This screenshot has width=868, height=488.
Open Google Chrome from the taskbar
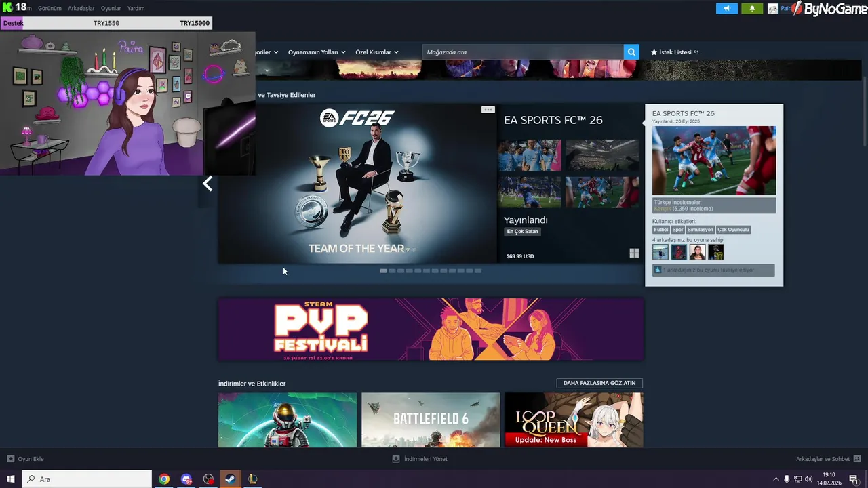click(164, 479)
